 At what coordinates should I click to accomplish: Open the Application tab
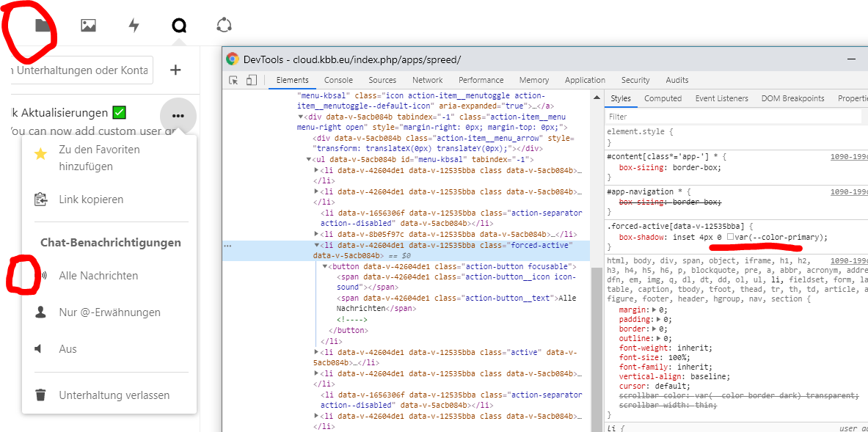[585, 80]
